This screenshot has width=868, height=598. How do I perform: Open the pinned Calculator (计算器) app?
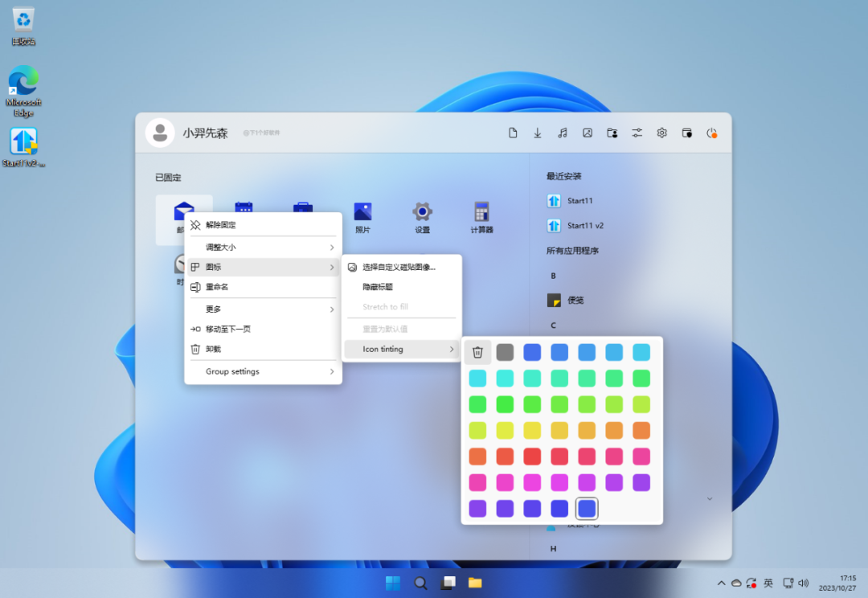click(481, 217)
